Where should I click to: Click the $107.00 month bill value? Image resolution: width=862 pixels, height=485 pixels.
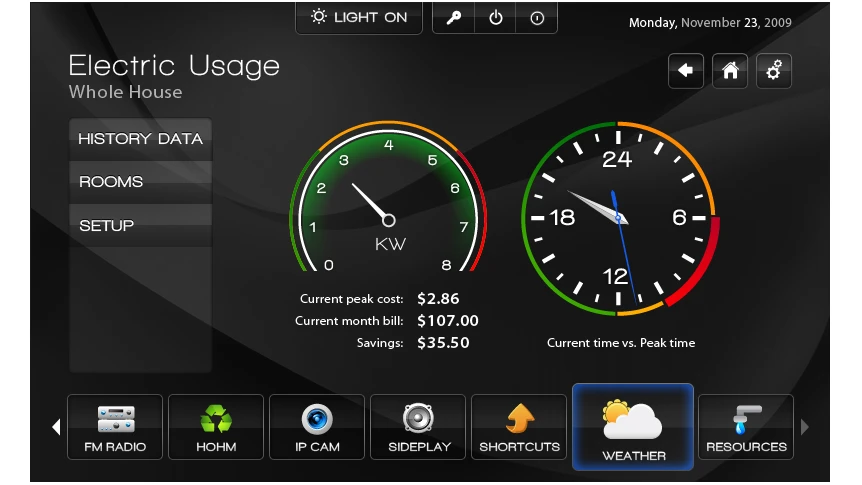pyautogui.click(x=447, y=321)
